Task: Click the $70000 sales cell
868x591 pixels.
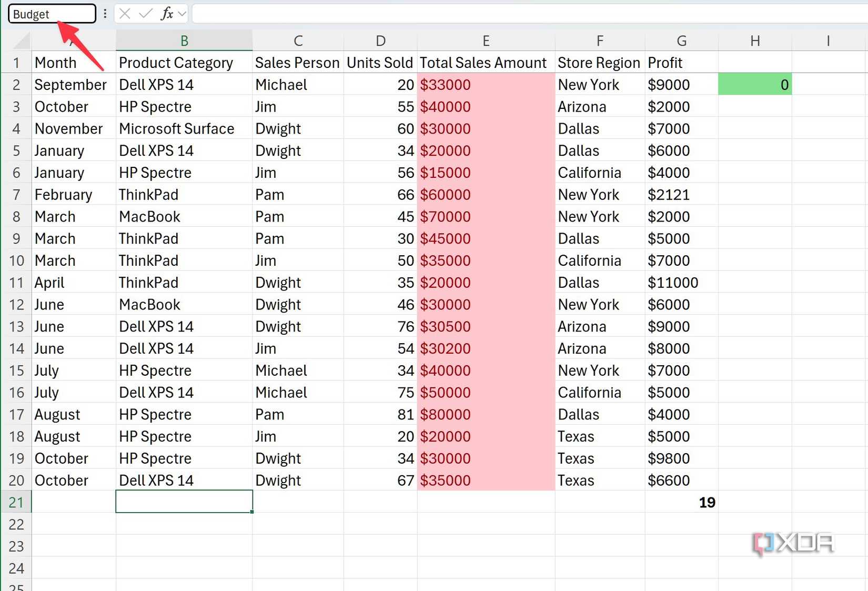Action: pos(486,216)
